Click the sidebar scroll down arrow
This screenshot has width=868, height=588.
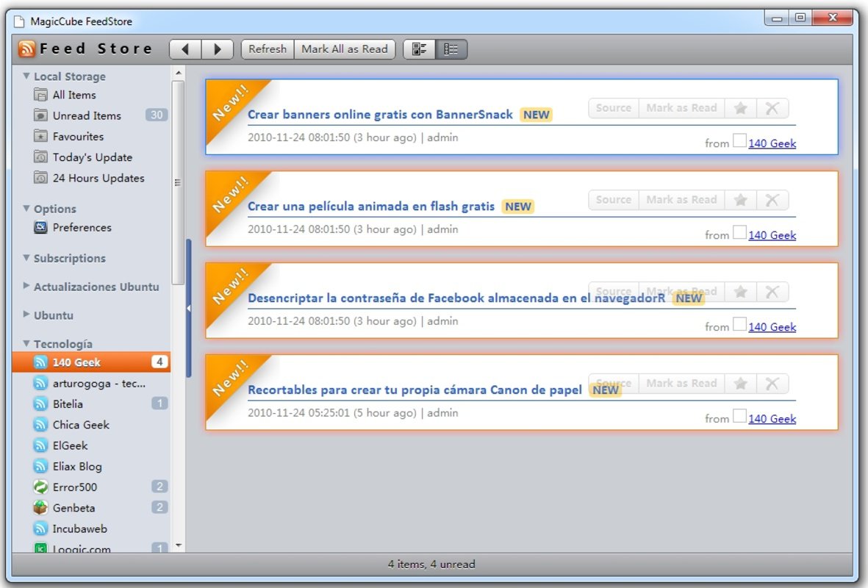(179, 545)
